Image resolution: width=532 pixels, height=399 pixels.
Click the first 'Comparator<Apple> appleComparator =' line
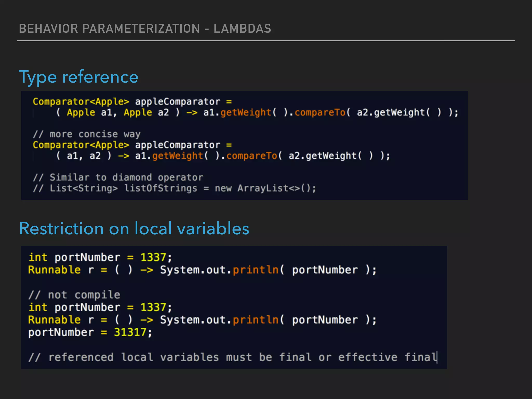(132, 102)
